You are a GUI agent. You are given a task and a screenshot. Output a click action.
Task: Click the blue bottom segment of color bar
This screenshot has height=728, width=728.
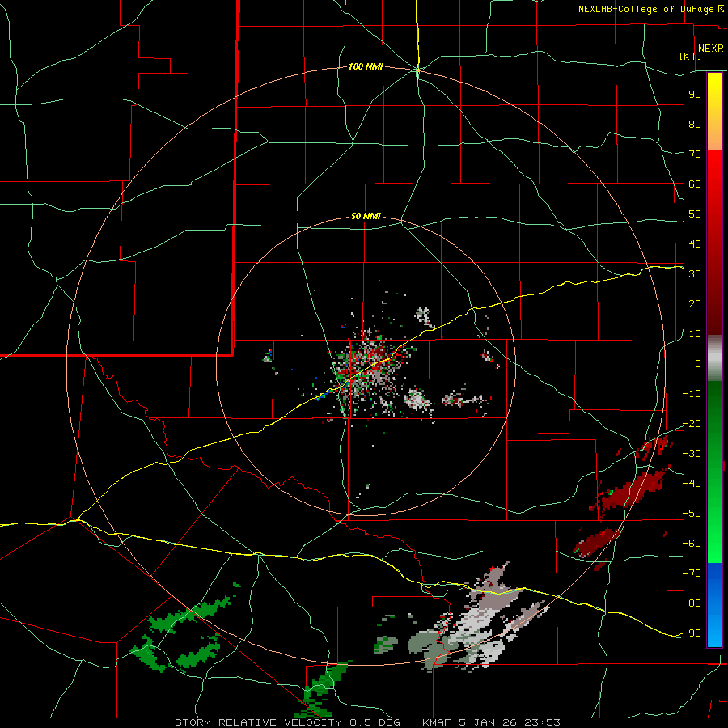[x=714, y=605]
